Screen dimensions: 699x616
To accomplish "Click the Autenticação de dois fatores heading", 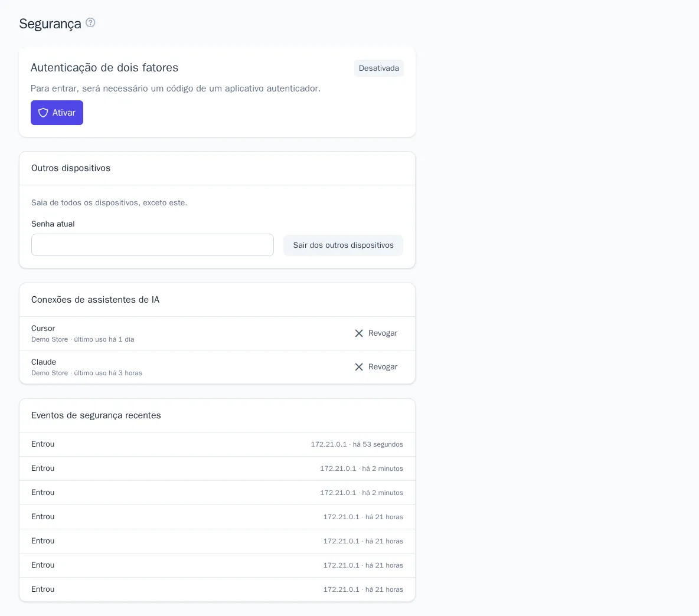I will (x=104, y=68).
